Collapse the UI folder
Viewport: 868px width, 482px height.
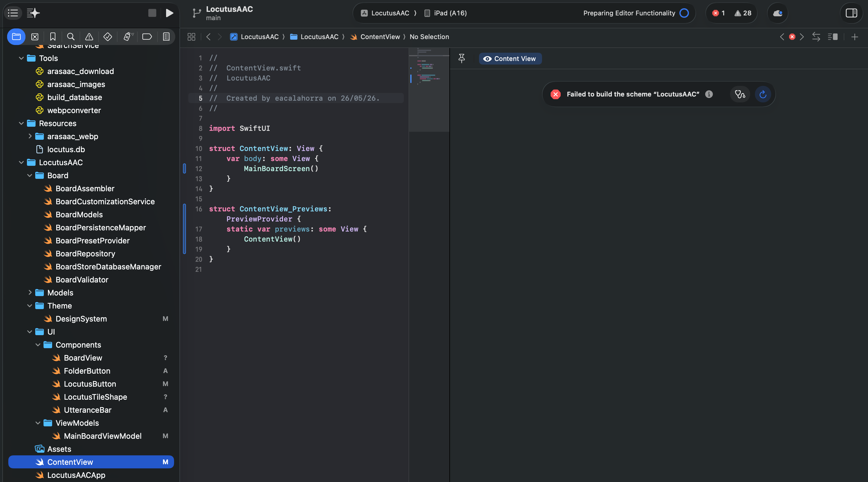[x=30, y=332]
